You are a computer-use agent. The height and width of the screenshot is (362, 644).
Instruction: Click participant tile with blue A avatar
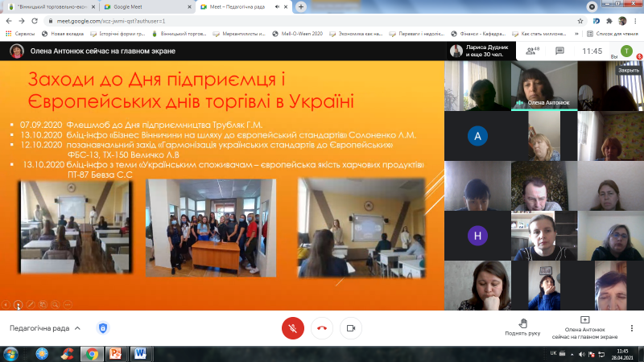477,136
